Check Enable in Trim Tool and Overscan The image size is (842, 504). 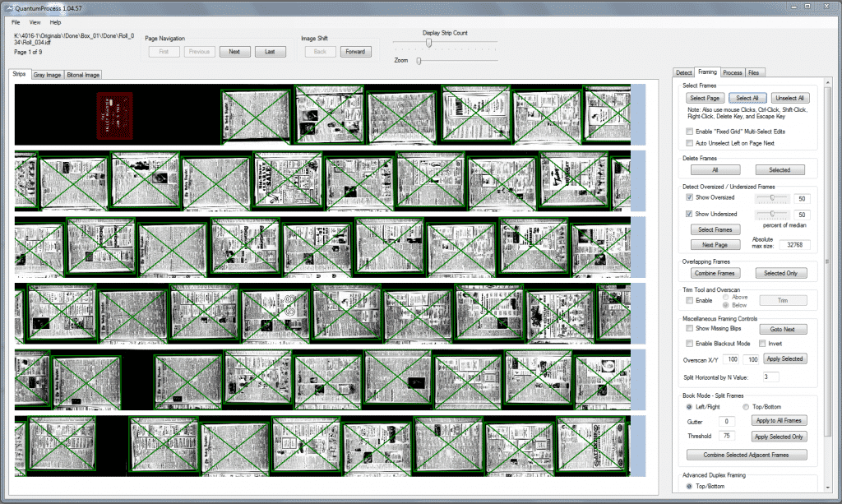pyautogui.click(x=690, y=301)
